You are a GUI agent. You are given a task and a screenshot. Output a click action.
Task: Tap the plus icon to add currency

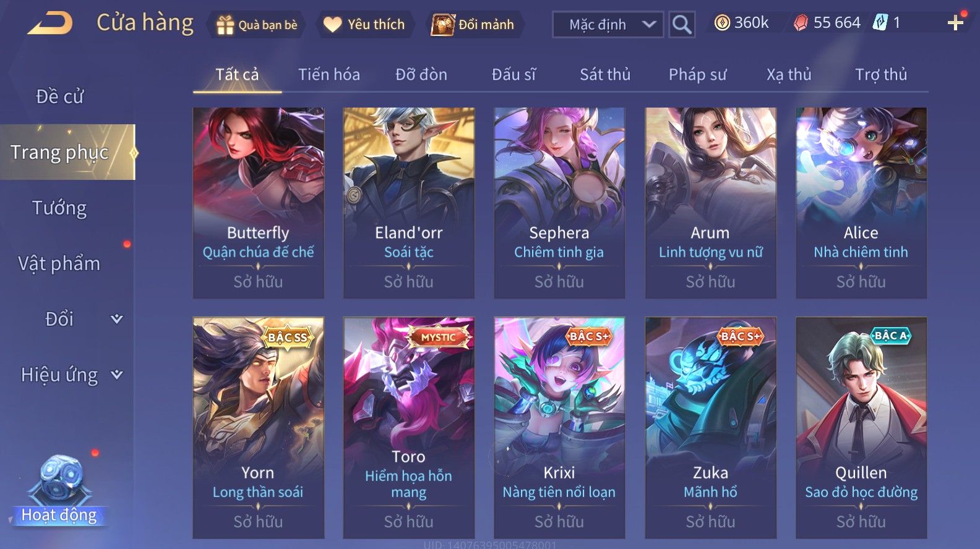pyautogui.click(x=956, y=23)
